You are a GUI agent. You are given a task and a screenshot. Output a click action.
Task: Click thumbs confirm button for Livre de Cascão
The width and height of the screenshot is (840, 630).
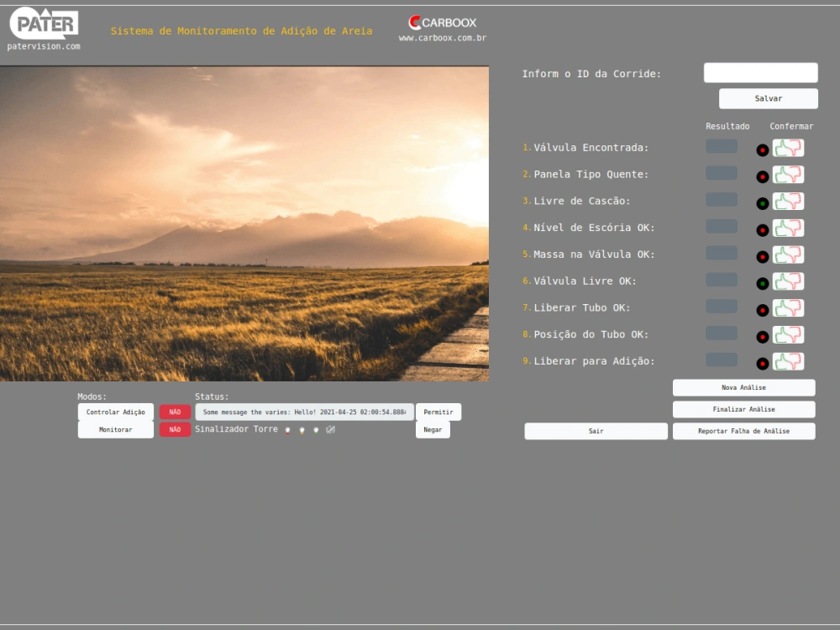pos(788,202)
